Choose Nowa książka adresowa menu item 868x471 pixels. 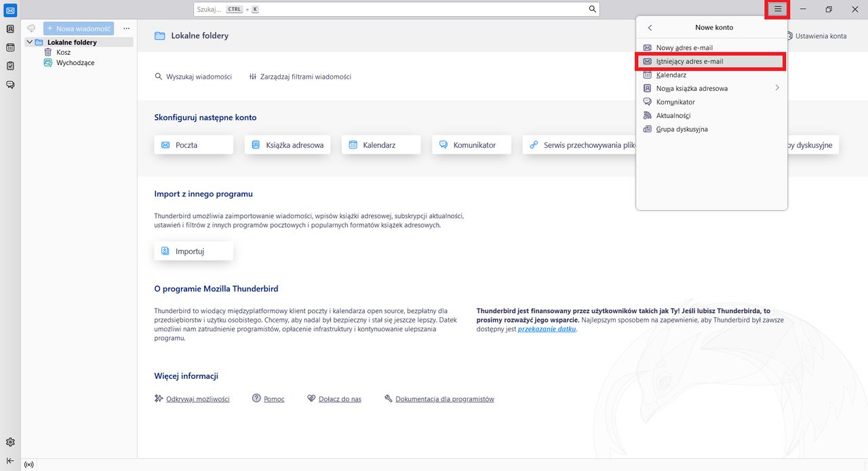[x=711, y=89]
